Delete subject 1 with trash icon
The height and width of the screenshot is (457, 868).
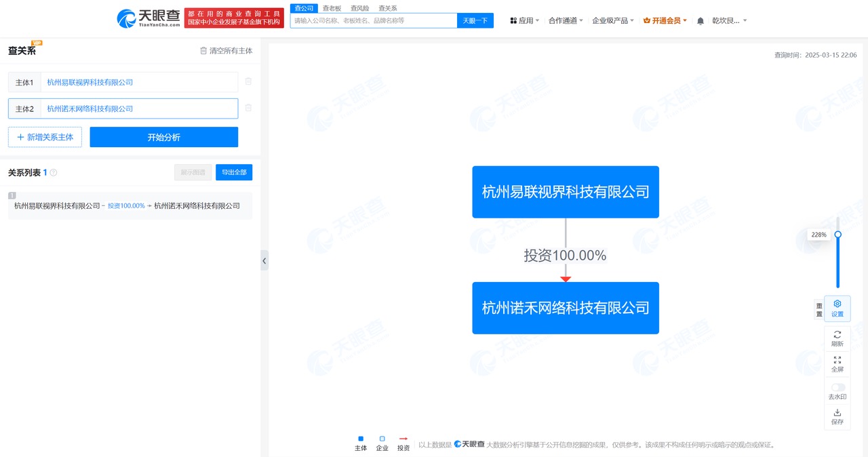click(x=248, y=81)
